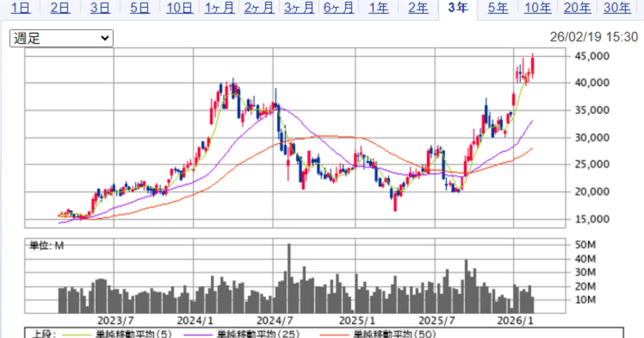Viewport: 644px width, 338px height.
Task: Open the 週足 candle interval dropdown
Action: coord(61,38)
